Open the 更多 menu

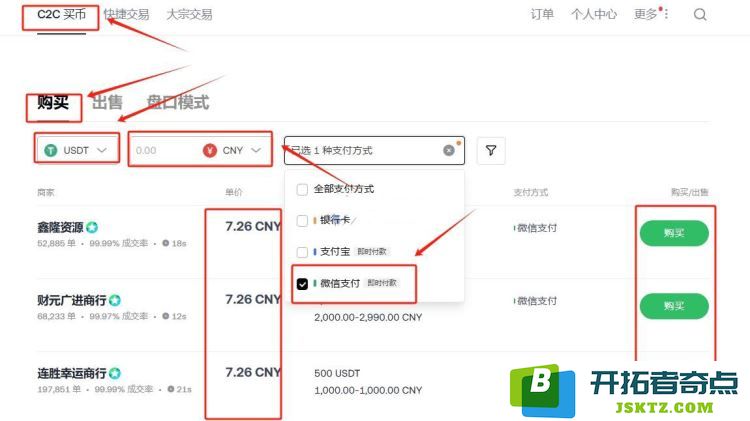coord(645,14)
